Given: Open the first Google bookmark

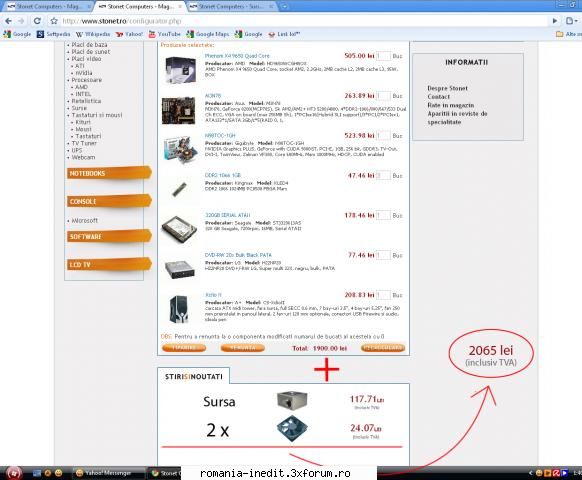Looking at the screenshot, I should (17, 34).
